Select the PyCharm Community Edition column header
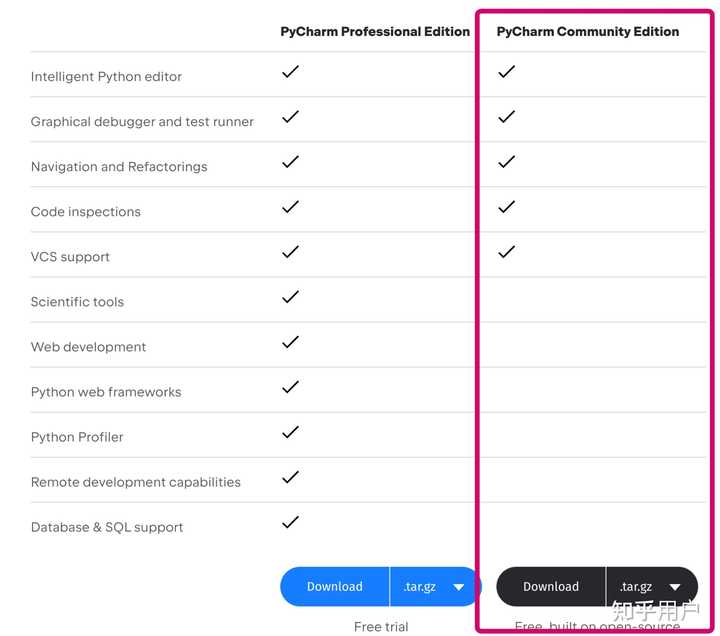Image resolution: width=720 pixels, height=636 pixels. (x=588, y=32)
